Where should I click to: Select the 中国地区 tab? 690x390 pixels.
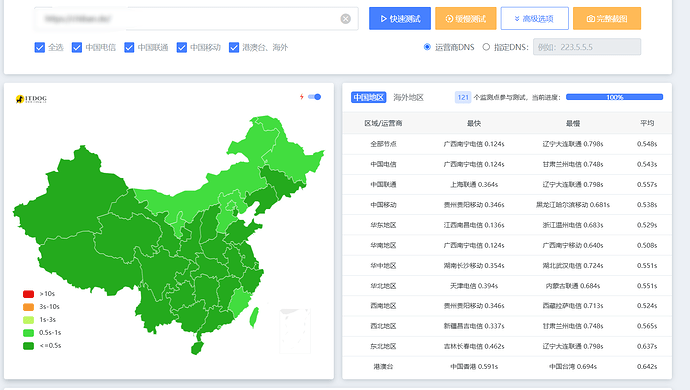click(368, 97)
